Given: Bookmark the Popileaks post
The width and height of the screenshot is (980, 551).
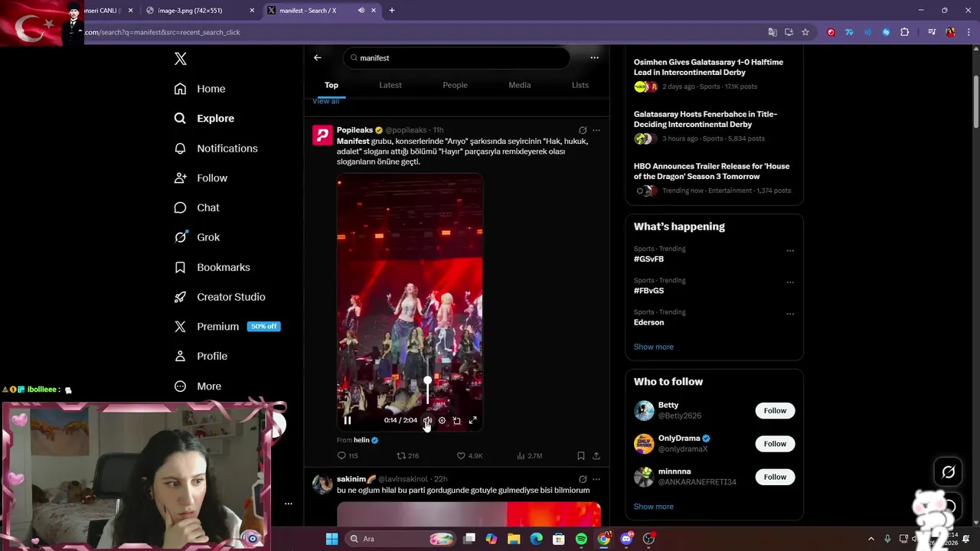Looking at the screenshot, I should click(x=581, y=455).
